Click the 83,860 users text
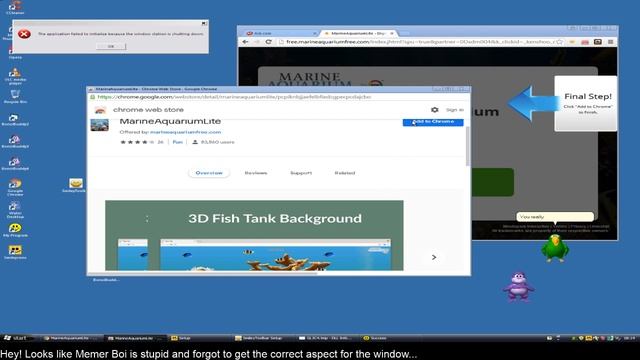The image size is (640, 360). (218, 142)
